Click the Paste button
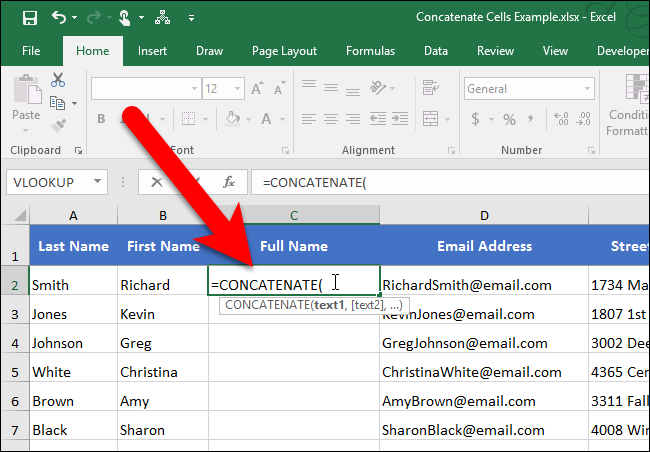This screenshot has height=452, width=650. pyautogui.click(x=26, y=100)
